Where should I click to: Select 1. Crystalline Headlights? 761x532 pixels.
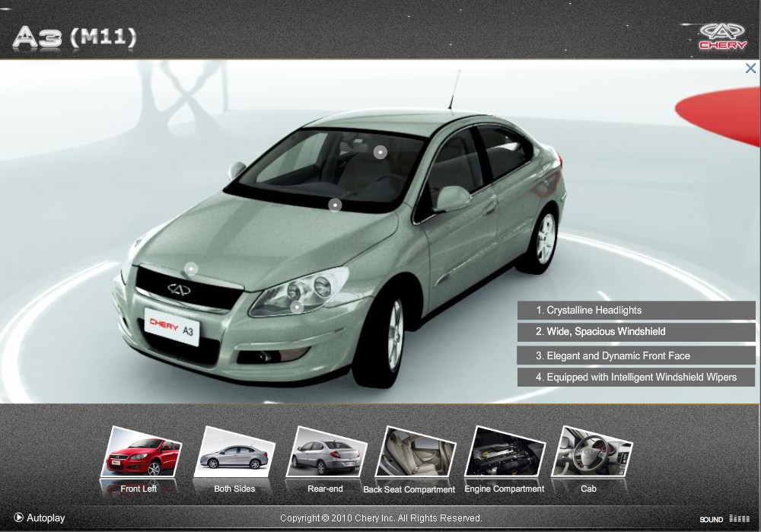coord(635,311)
